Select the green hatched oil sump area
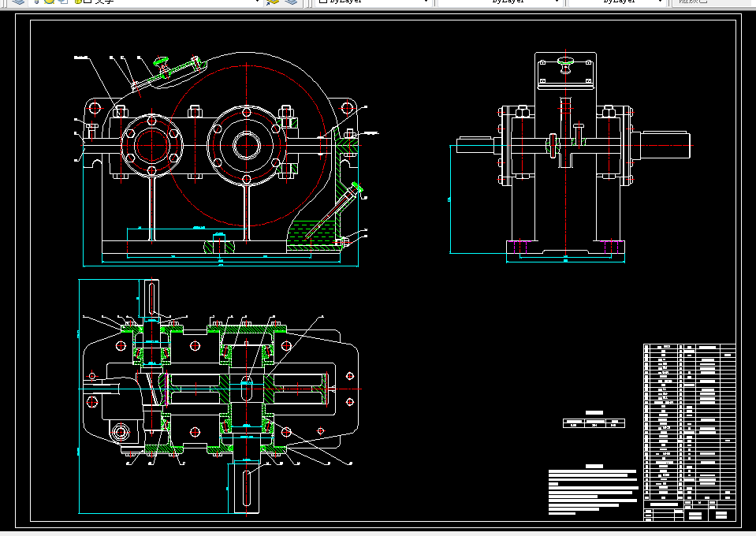This screenshot has height=536, width=756. [311, 236]
